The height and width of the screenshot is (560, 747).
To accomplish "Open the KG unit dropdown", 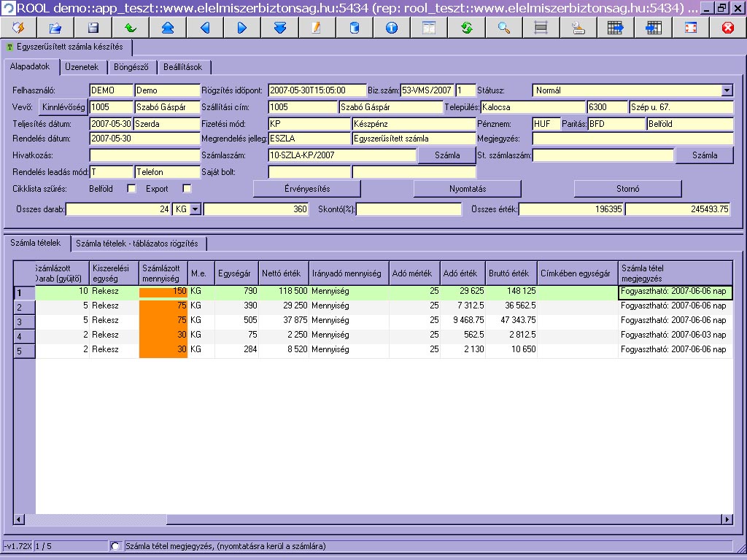I will [x=194, y=209].
